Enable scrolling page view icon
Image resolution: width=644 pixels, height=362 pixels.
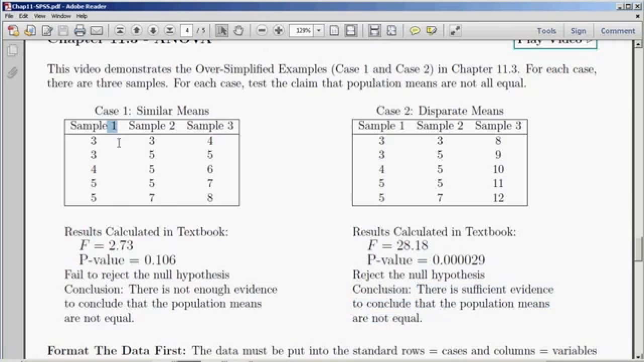point(351,31)
